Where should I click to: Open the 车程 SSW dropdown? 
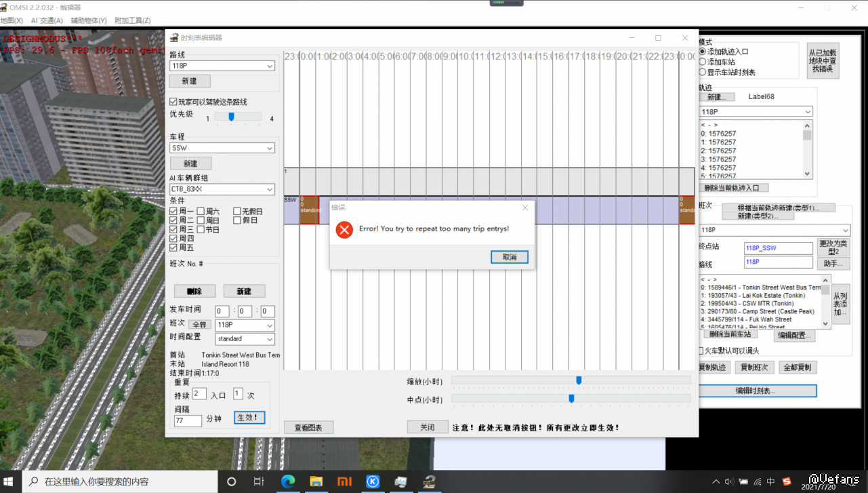pos(222,148)
